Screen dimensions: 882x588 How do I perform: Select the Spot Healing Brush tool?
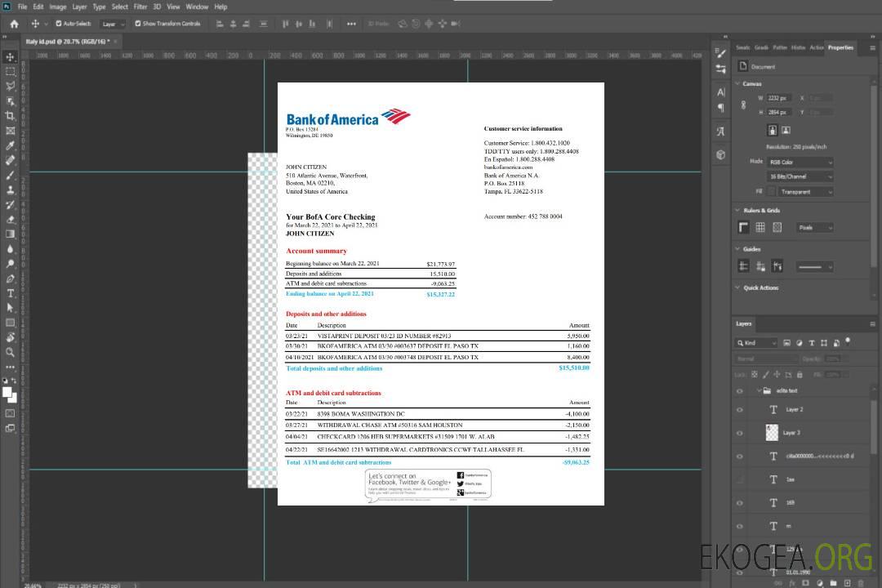[10, 160]
